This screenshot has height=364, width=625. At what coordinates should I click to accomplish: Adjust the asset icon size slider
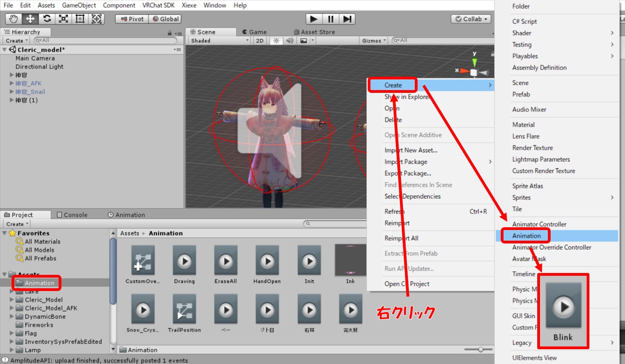[x=481, y=350]
